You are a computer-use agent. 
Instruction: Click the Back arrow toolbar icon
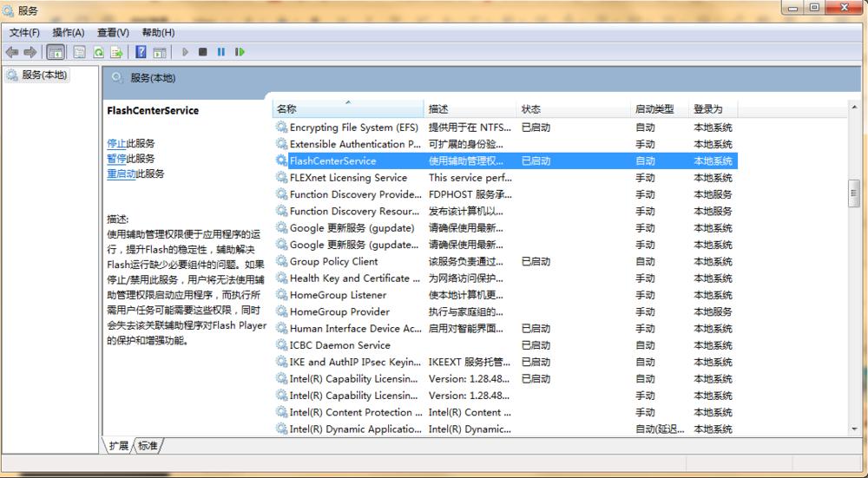click(x=11, y=52)
